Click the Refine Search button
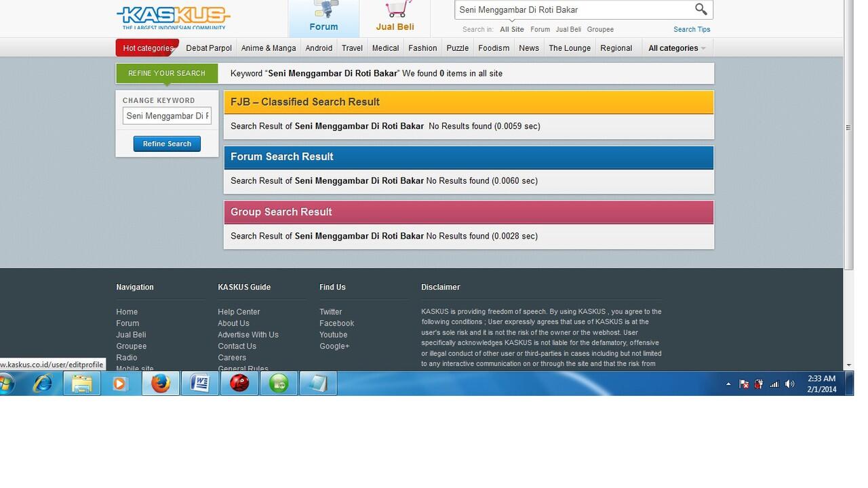 (x=167, y=144)
